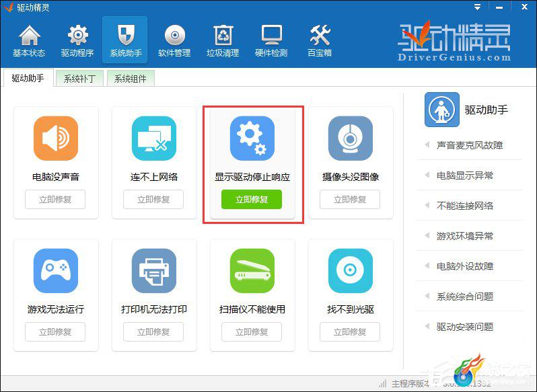Click the 电脑没声音 speaker icon
The height and width of the screenshot is (392, 537).
click(56, 139)
